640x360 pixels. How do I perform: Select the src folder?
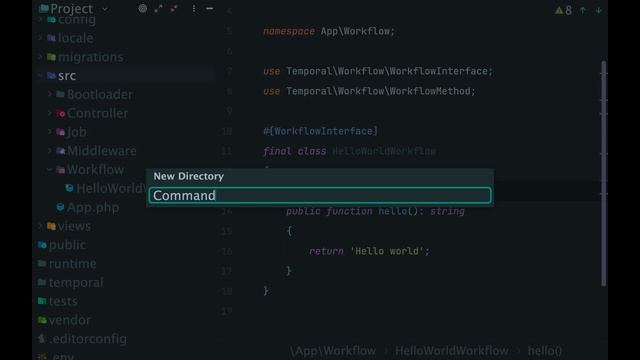pyautogui.click(x=67, y=76)
